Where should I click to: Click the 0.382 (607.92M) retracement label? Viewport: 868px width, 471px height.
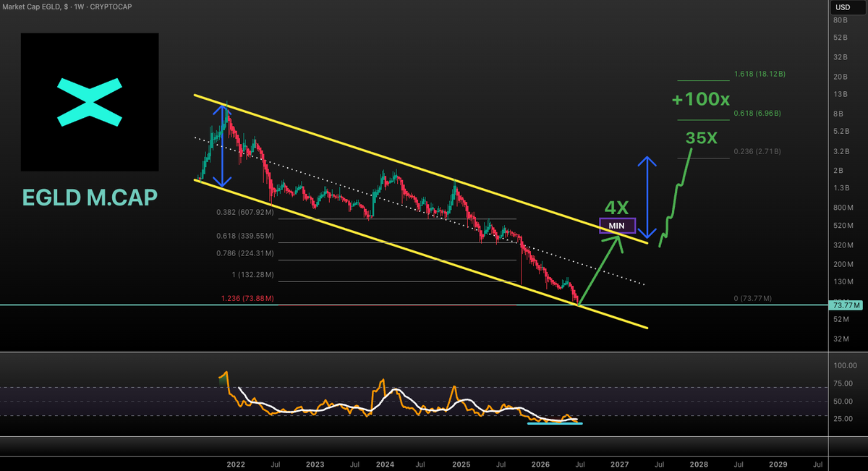[x=244, y=213]
